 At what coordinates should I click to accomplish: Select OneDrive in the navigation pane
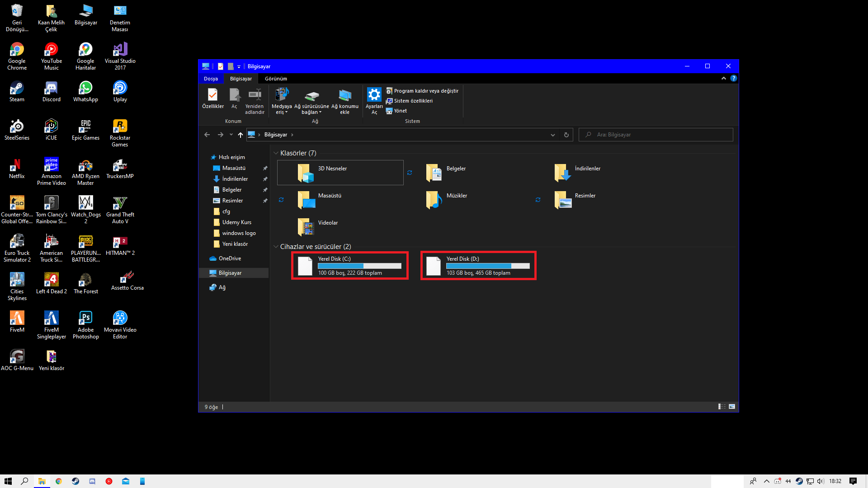(230, 258)
